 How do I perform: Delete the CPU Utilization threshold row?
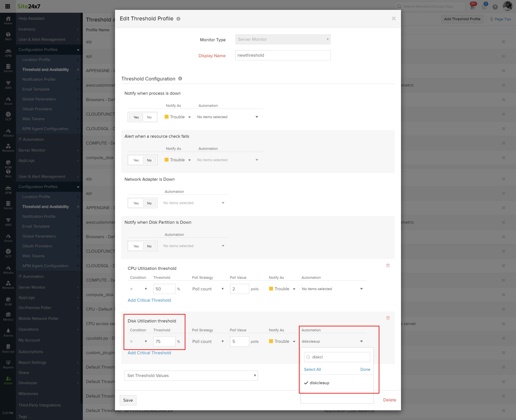388,265
